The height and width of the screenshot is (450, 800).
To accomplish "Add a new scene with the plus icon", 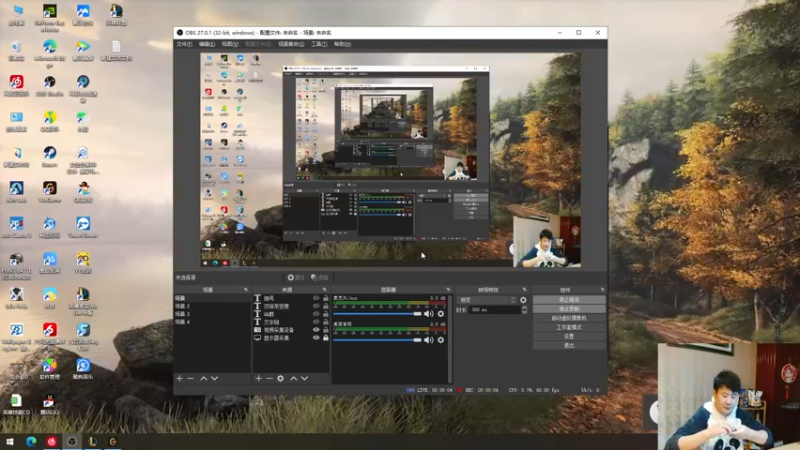I will pos(180,379).
